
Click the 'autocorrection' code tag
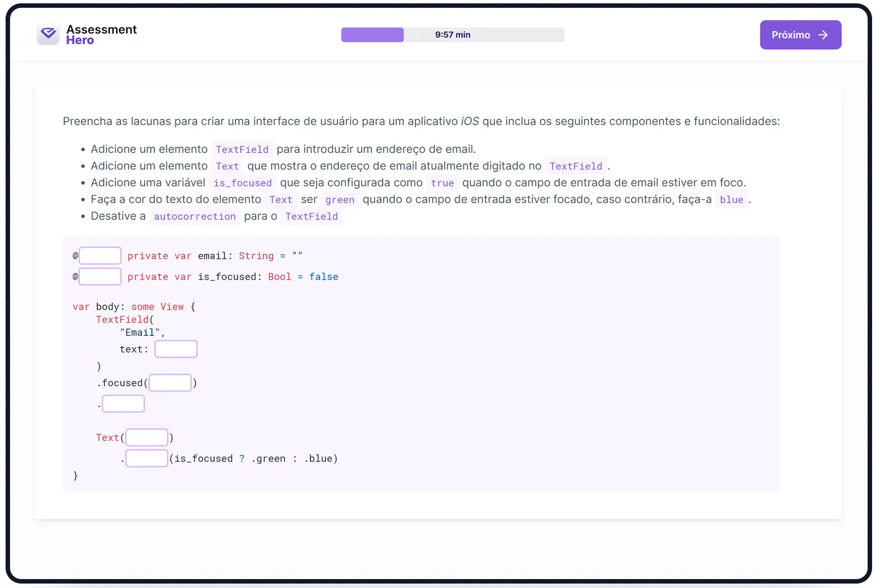pyautogui.click(x=195, y=216)
